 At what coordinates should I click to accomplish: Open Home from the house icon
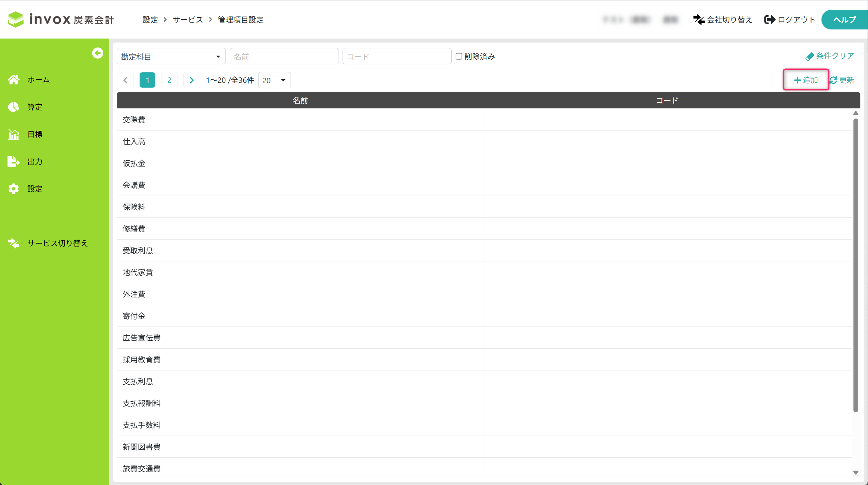(x=14, y=80)
